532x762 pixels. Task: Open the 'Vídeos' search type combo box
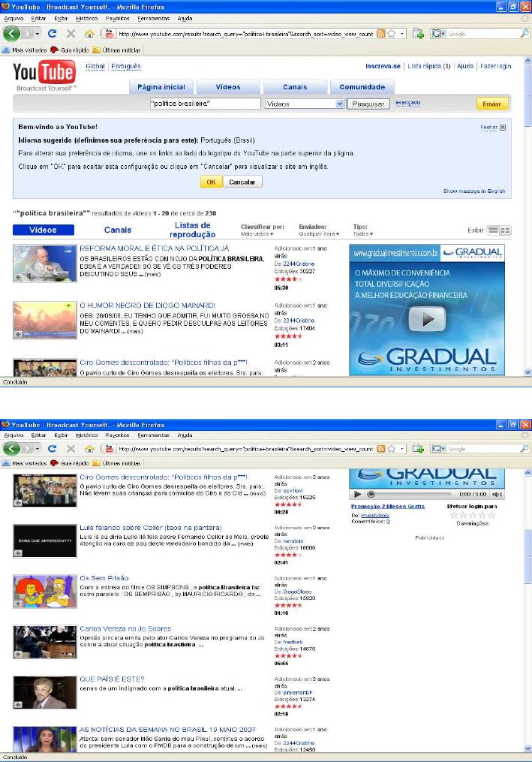[x=304, y=104]
